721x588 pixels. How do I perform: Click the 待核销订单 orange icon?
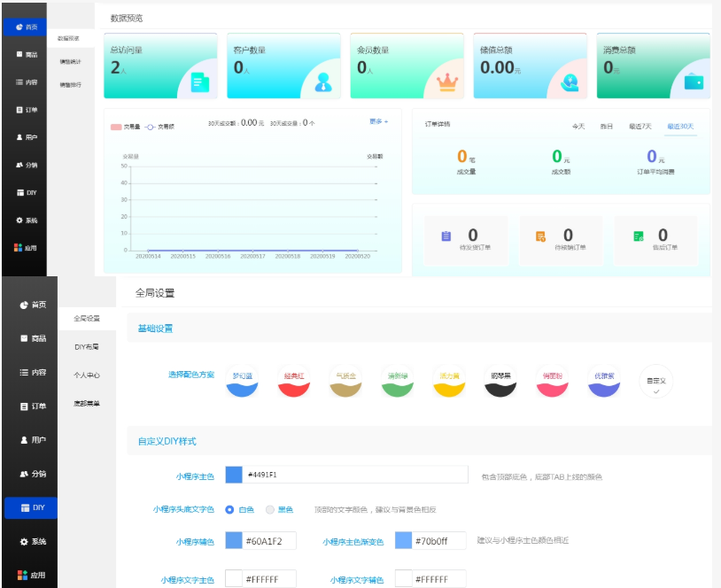pos(540,236)
